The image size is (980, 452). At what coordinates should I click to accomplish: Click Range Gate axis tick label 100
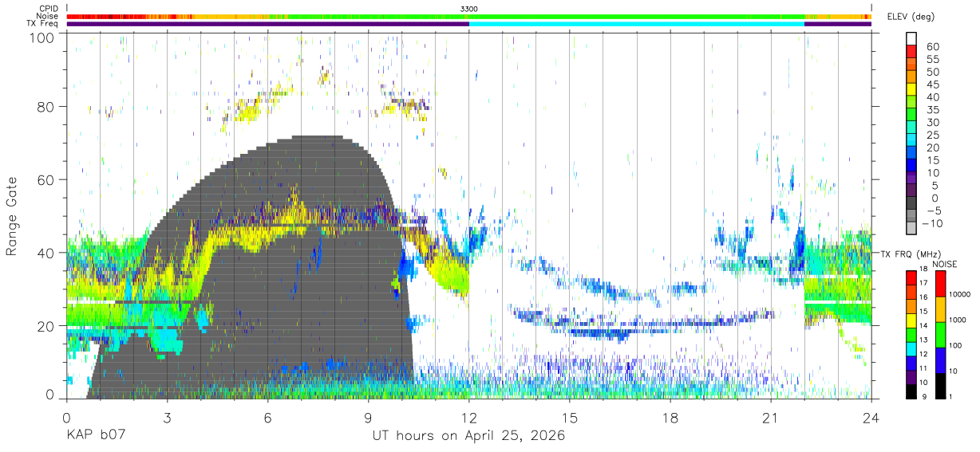click(43, 37)
